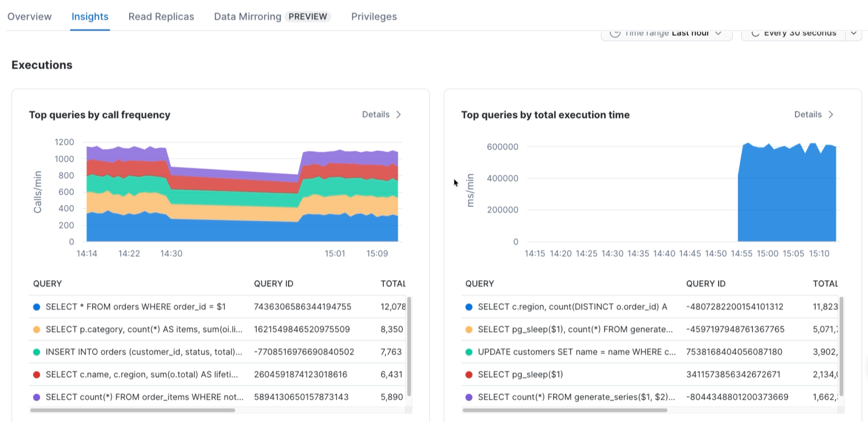Image resolution: width=868 pixels, height=422 pixels.
Task: Click chevron next to call frequency Details
Action: click(399, 114)
